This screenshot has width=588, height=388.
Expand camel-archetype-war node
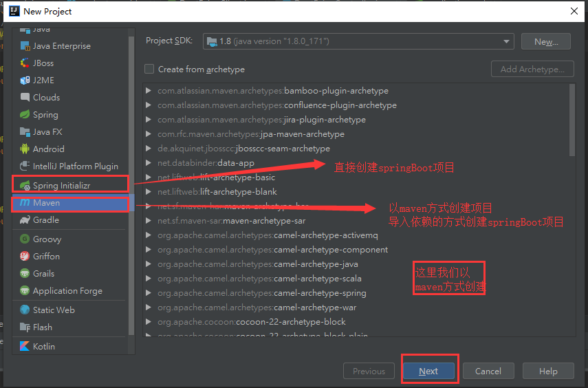[149, 308]
